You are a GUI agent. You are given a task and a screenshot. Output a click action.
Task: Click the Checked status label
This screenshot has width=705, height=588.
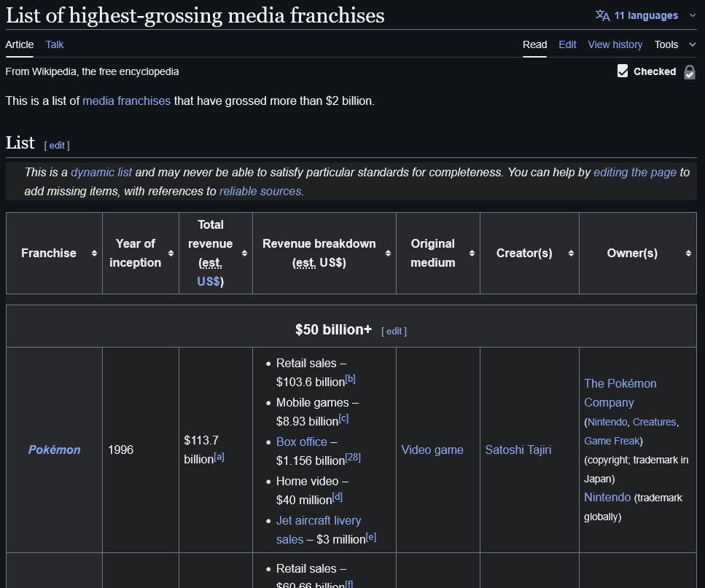coord(655,71)
